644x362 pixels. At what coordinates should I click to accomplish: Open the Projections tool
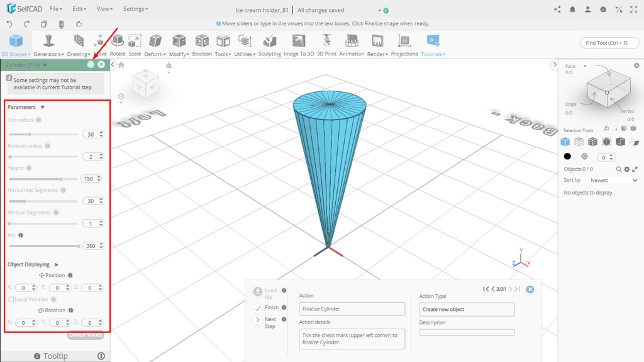point(404,45)
